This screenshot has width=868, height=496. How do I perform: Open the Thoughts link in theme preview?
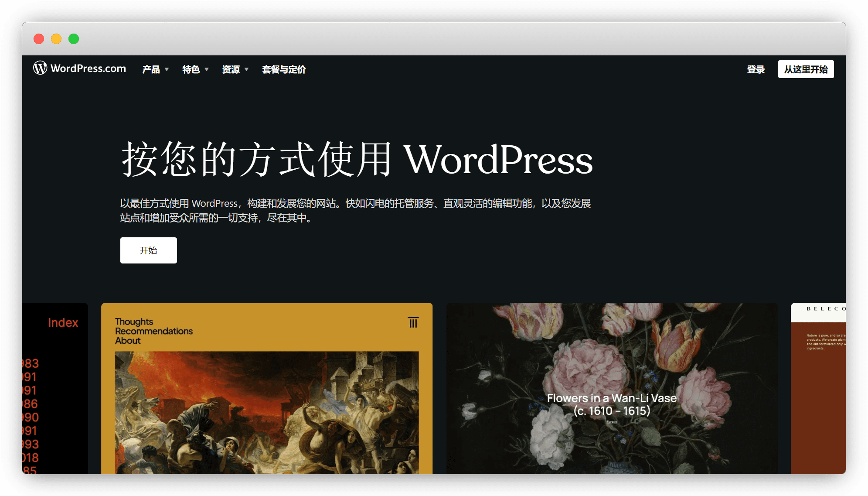134,322
